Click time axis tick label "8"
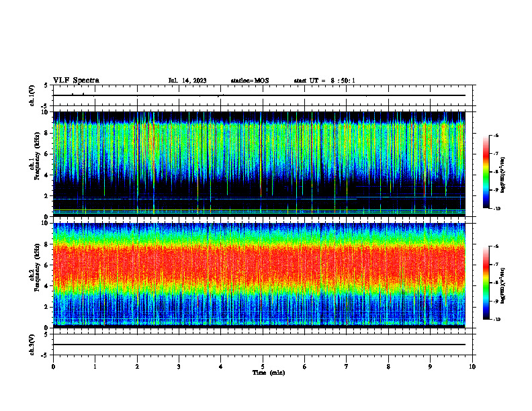 pyautogui.click(x=388, y=367)
